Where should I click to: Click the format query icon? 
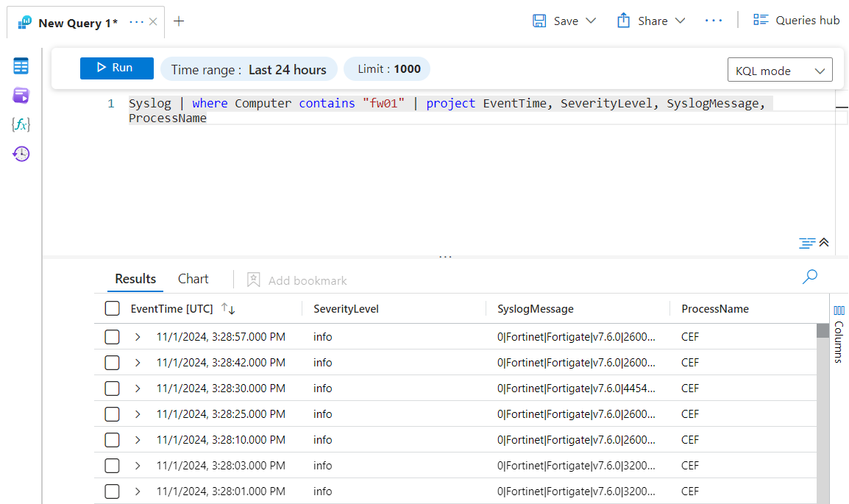pyautogui.click(x=807, y=243)
